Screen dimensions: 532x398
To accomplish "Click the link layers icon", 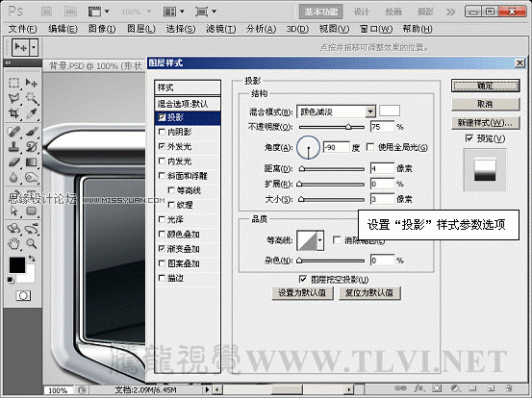I will click(x=401, y=388).
